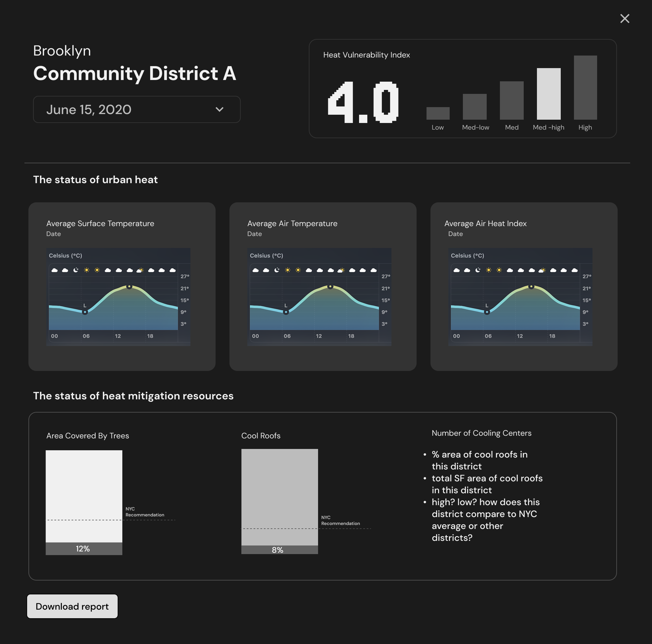Click the Date label under Average Air Heat Index

coord(455,234)
